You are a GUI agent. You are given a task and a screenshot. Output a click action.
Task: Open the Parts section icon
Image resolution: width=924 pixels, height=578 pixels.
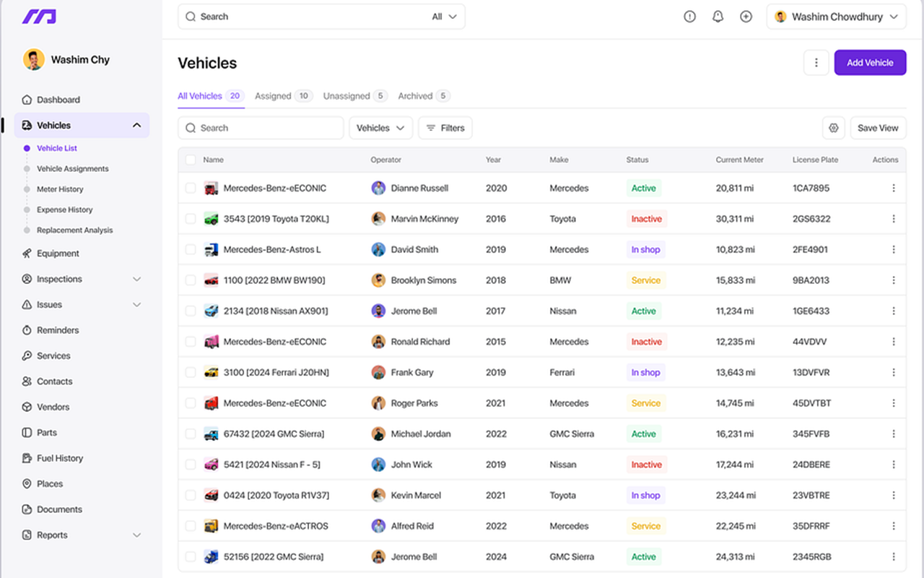tap(26, 432)
